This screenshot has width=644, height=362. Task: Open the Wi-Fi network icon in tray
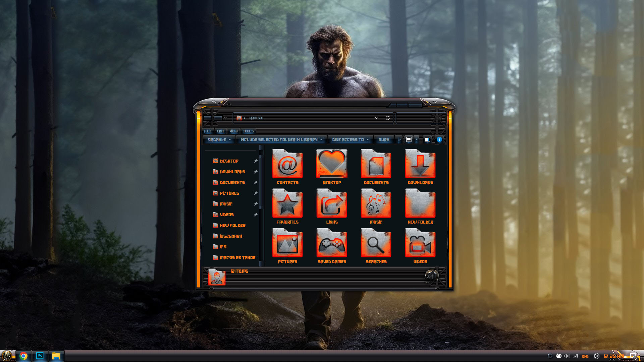tap(576, 356)
